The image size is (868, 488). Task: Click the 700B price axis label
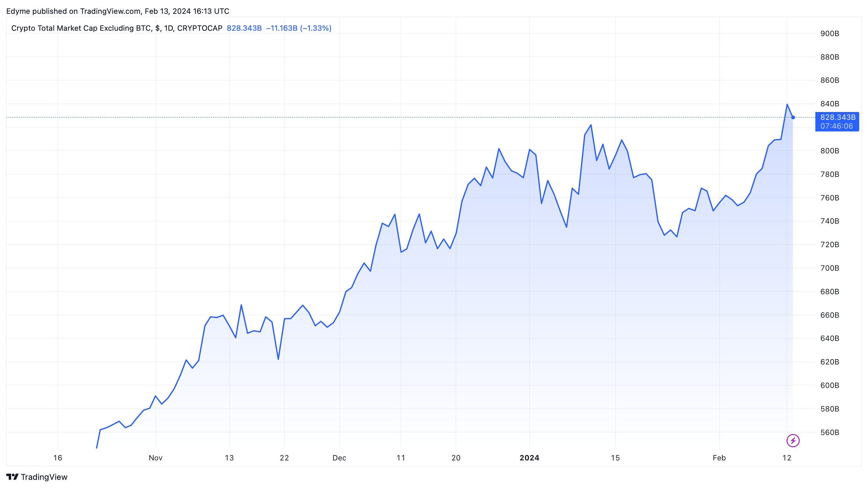click(829, 268)
